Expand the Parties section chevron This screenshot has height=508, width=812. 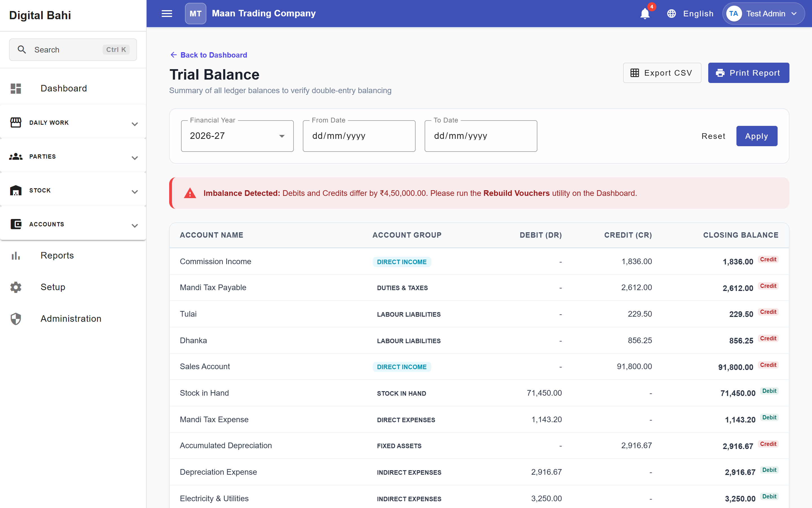tap(134, 158)
